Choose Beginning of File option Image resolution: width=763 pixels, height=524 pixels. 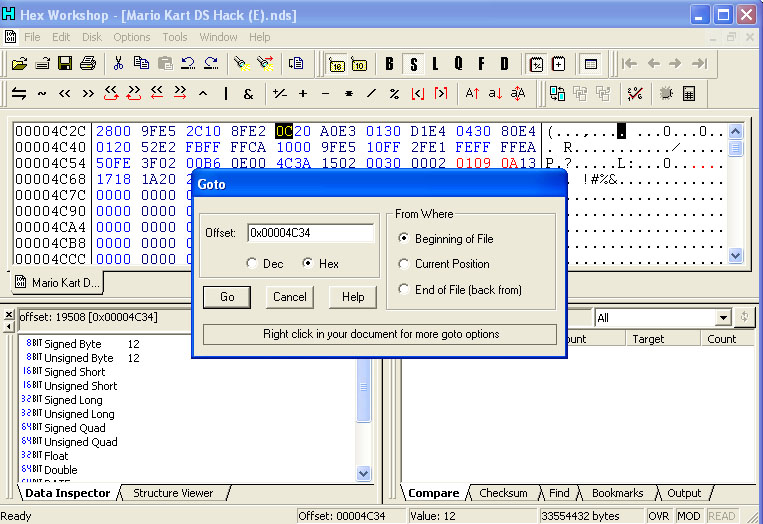(403, 238)
